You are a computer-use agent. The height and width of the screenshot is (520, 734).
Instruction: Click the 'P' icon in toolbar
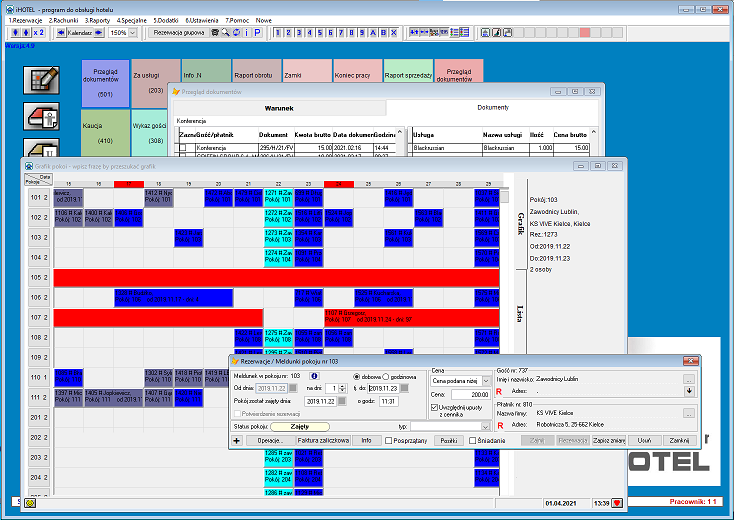[x=257, y=32]
